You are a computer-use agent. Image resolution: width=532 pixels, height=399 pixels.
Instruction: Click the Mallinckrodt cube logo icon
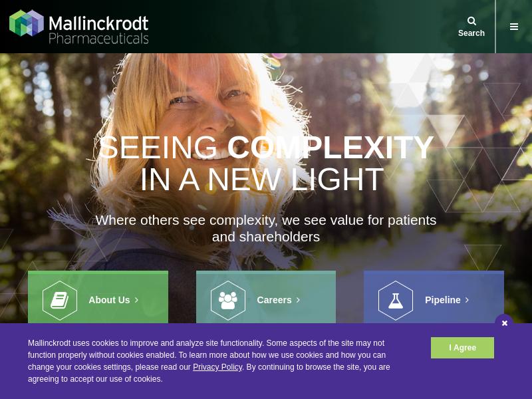(x=27, y=23)
